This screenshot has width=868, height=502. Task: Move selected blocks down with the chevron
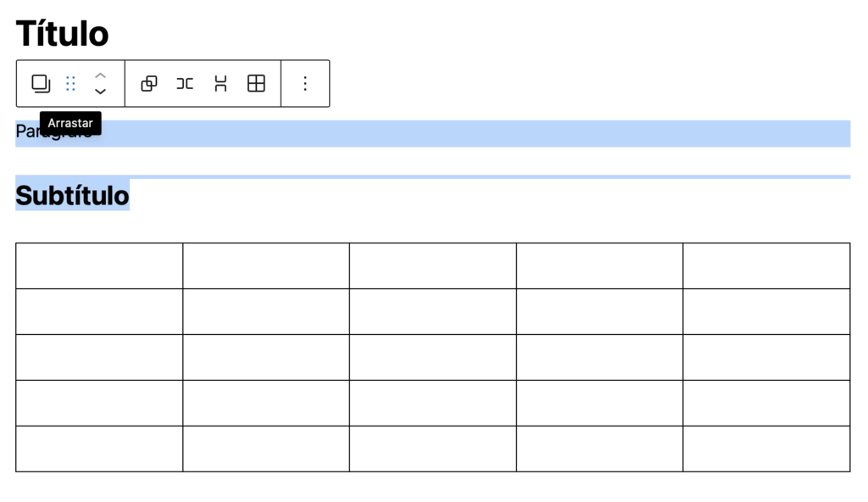click(100, 92)
